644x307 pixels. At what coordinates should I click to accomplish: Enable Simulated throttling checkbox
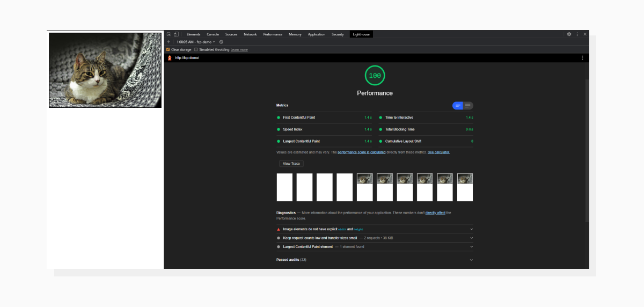click(196, 49)
